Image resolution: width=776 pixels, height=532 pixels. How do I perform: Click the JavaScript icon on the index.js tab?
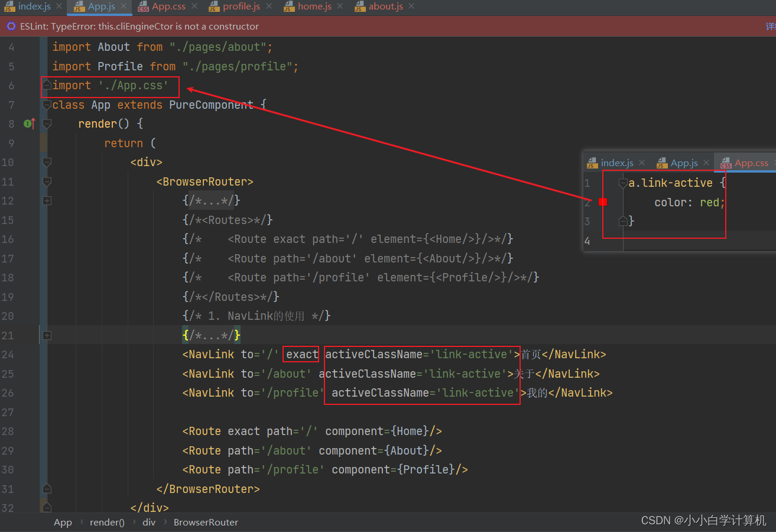9,8
